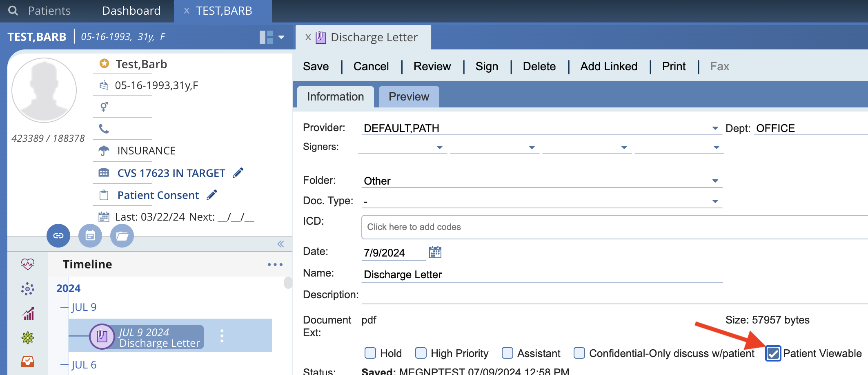This screenshot has width=868, height=375.
Task: Open layout switcher dropdown arrow
Action: 281,37
